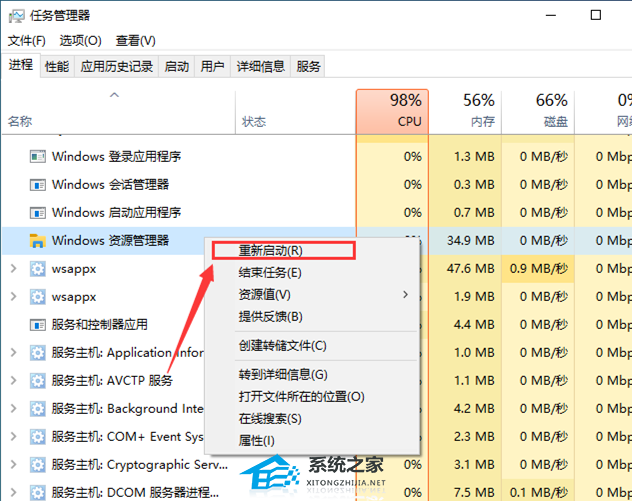632x501 pixels.
Task: Switch to the 性能 tab
Action: (57, 67)
